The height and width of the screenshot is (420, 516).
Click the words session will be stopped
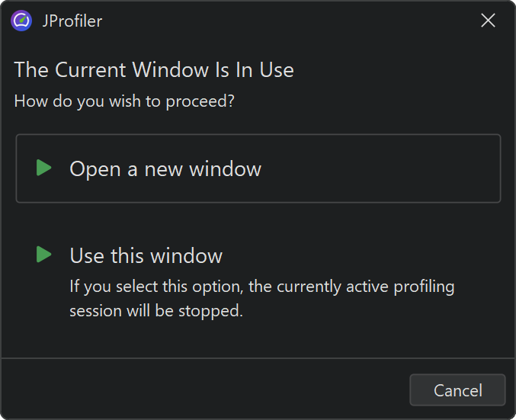pos(156,312)
